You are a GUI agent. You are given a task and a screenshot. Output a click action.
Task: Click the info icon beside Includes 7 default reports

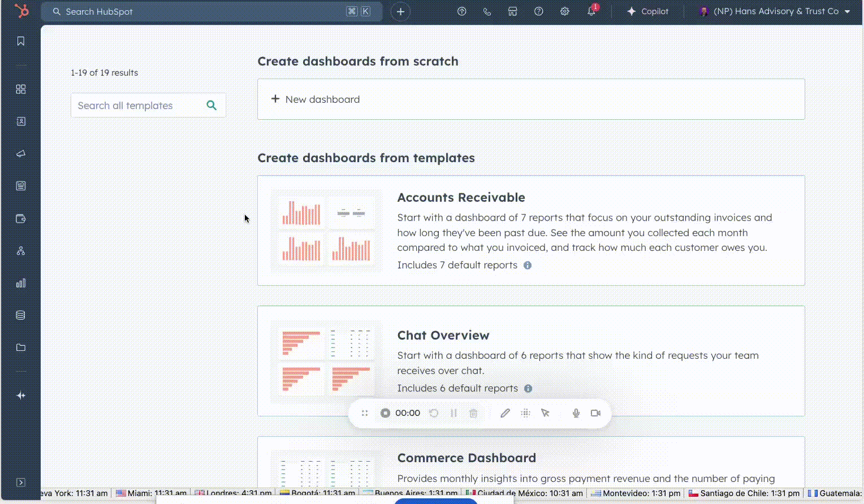tap(527, 265)
